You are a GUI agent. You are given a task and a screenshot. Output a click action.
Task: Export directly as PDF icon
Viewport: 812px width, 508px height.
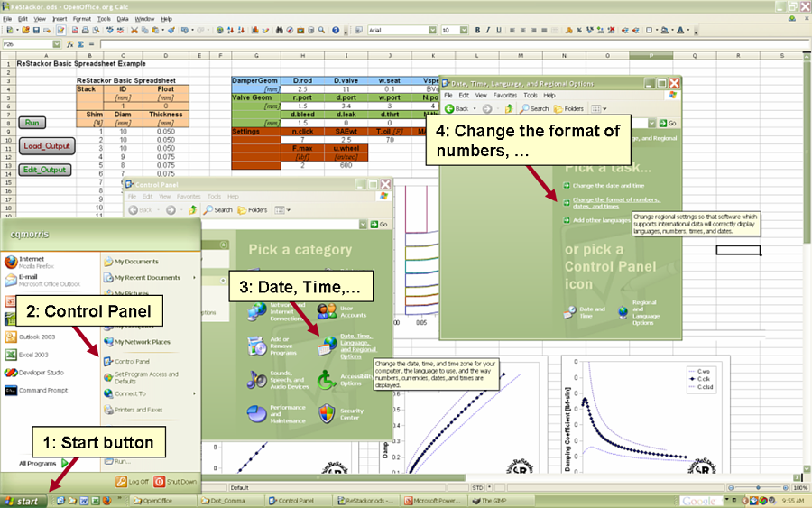click(75, 30)
